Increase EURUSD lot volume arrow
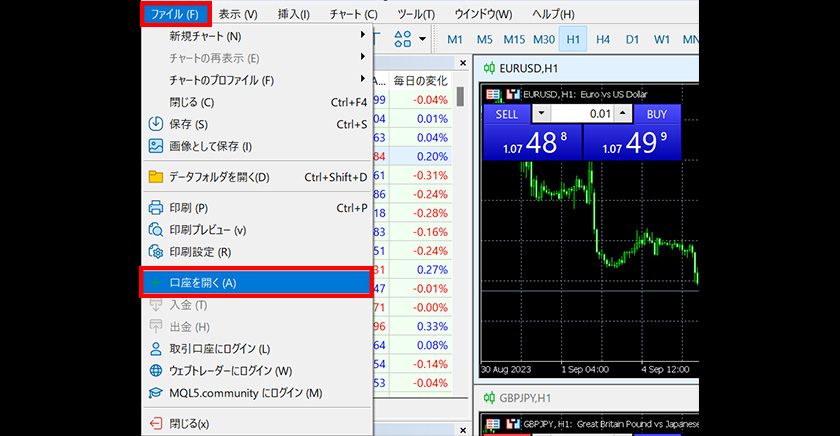This screenshot has height=436, width=840. tap(622, 114)
